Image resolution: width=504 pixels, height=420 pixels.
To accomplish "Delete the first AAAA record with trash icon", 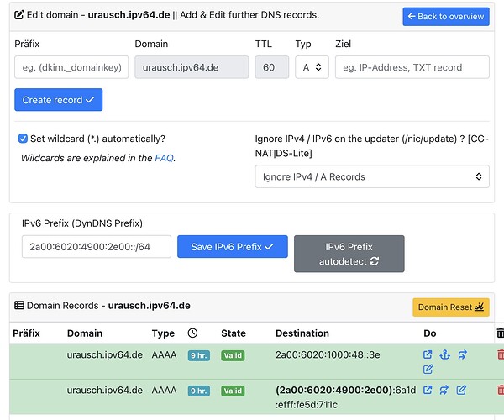I will 501,355.
